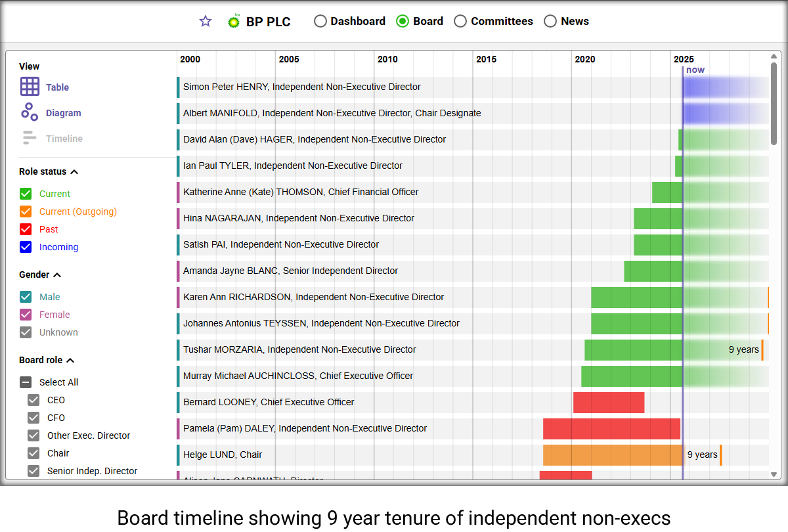Uncheck the CEO board role checkbox

[33, 400]
